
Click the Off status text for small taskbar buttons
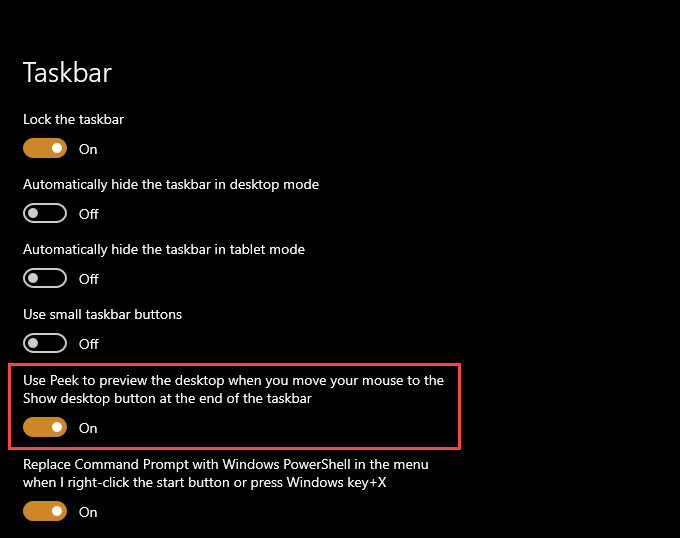click(89, 344)
